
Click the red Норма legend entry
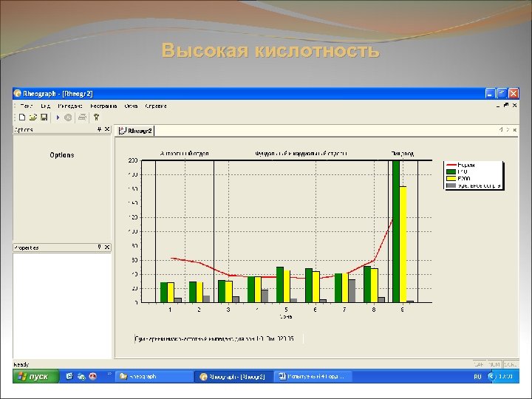(461, 165)
